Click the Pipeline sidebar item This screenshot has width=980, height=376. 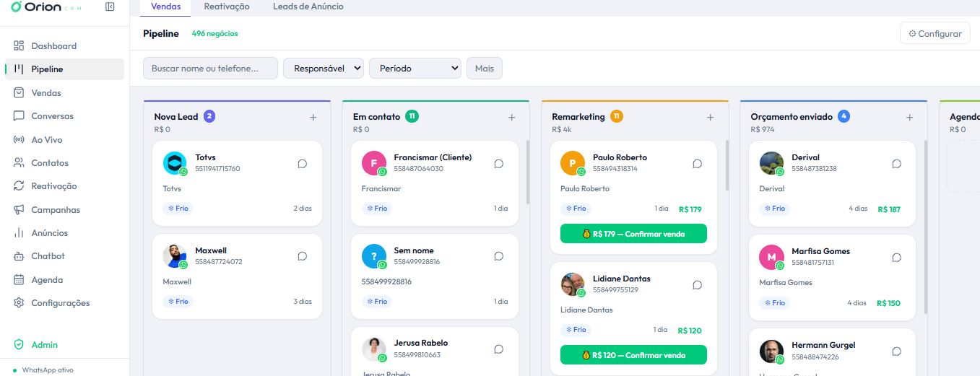64,69
